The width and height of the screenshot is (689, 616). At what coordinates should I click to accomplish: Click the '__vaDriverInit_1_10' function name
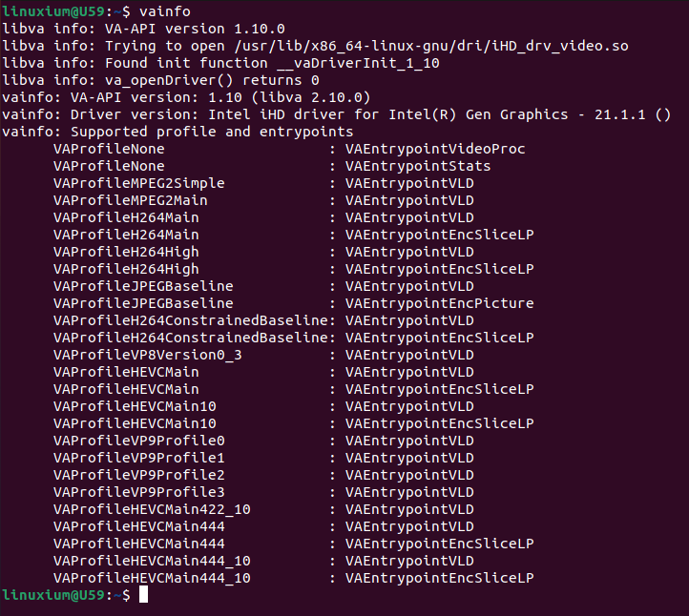(x=358, y=63)
